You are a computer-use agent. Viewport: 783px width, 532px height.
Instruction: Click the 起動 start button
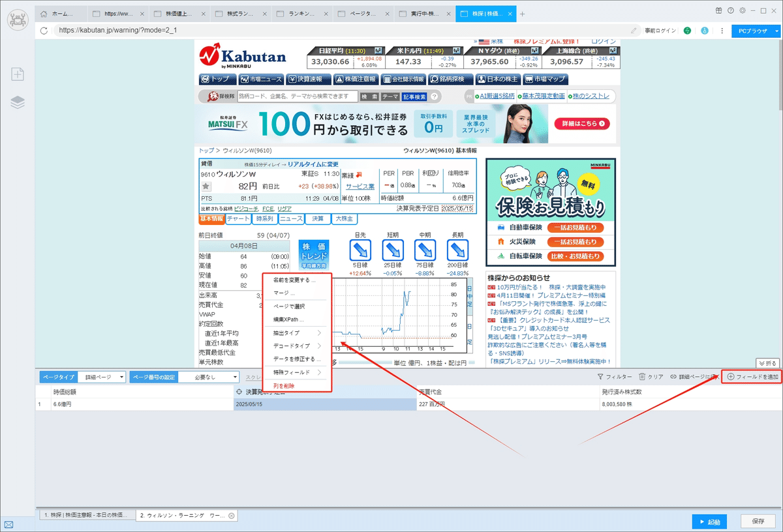click(709, 522)
